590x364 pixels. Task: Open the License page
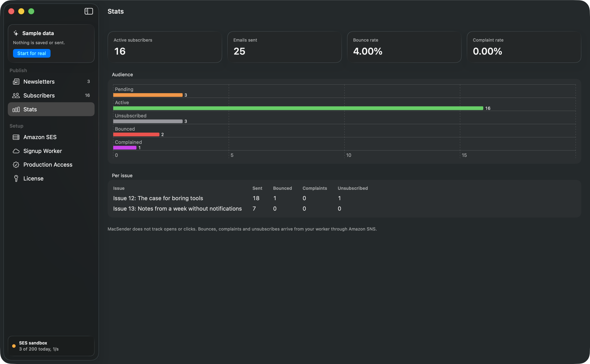click(x=51, y=178)
